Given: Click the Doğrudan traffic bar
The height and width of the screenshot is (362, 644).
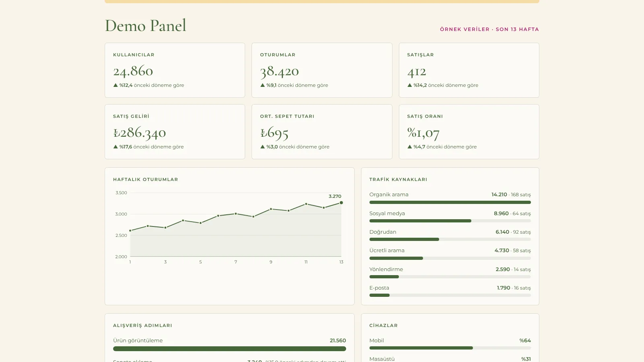Looking at the screenshot, I should coord(450,239).
